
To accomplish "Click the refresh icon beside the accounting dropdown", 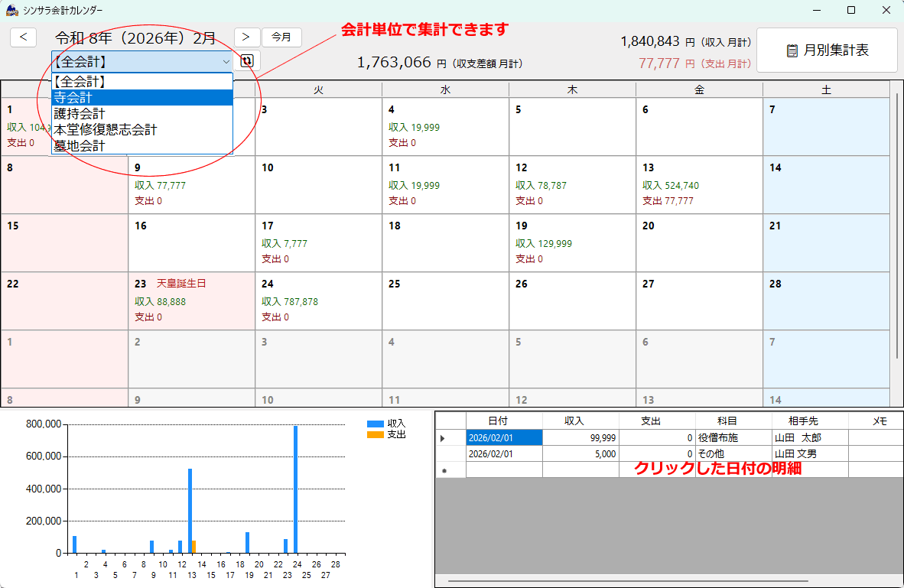I will (x=247, y=61).
